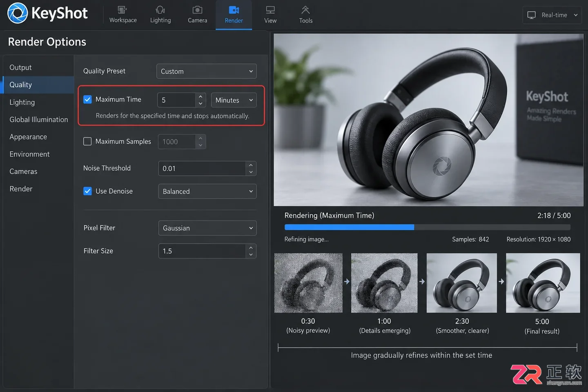Click the Noise Threshold value field
This screenshot has width=588, height=392.
pos(202,168)
